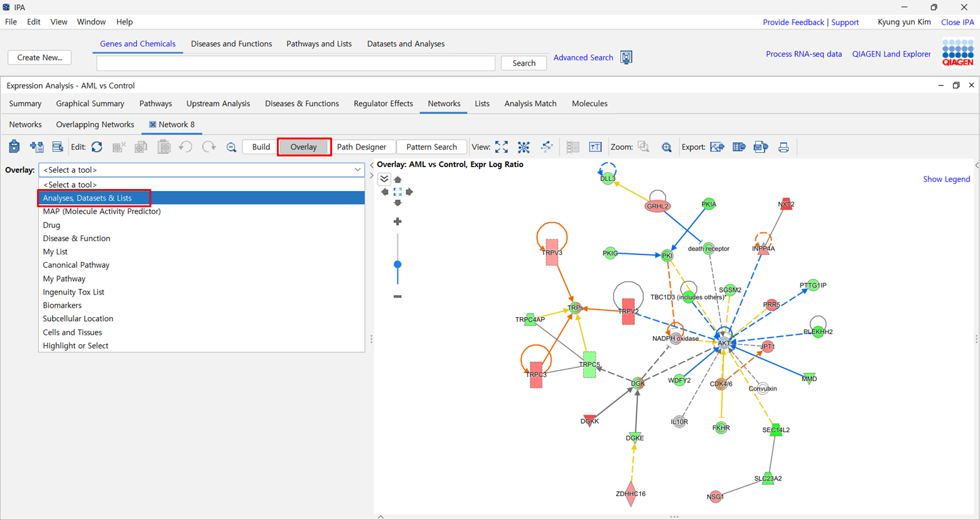Click the advanced search icon beside Advanced Search
Viewport: 980px width, 520px height.
tap(626, 58)
